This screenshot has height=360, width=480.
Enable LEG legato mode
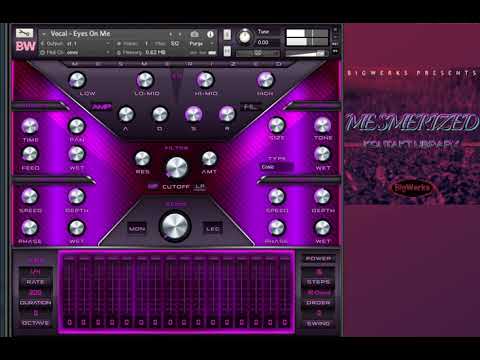212,229
